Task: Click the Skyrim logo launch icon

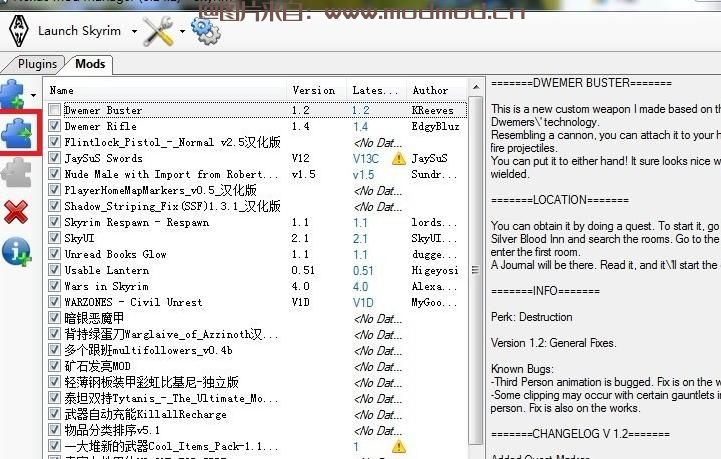Action: 19,31
